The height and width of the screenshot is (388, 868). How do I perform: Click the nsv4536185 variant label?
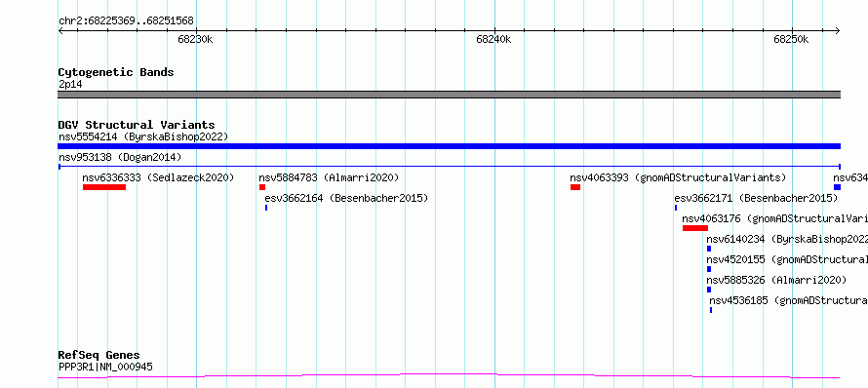(789, 300)
